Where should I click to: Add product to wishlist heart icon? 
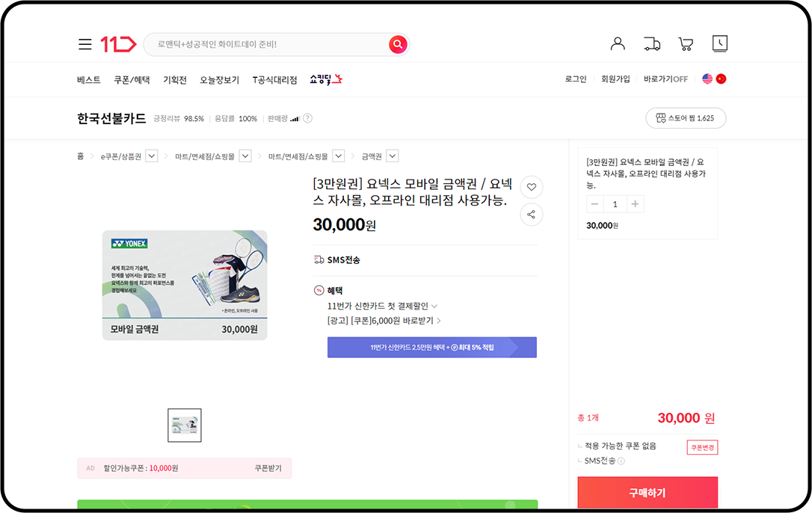pos(532,187)
